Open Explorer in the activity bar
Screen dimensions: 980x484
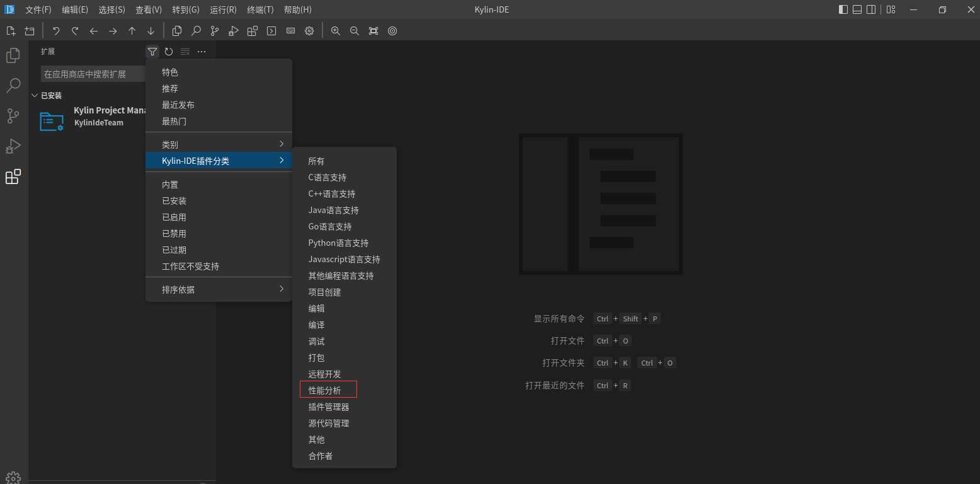13,56
